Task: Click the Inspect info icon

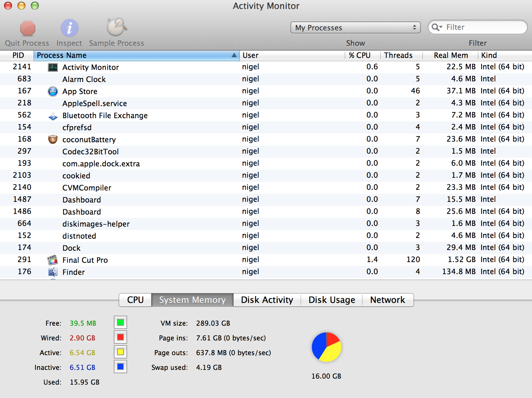Action: (x=69, y=28)
